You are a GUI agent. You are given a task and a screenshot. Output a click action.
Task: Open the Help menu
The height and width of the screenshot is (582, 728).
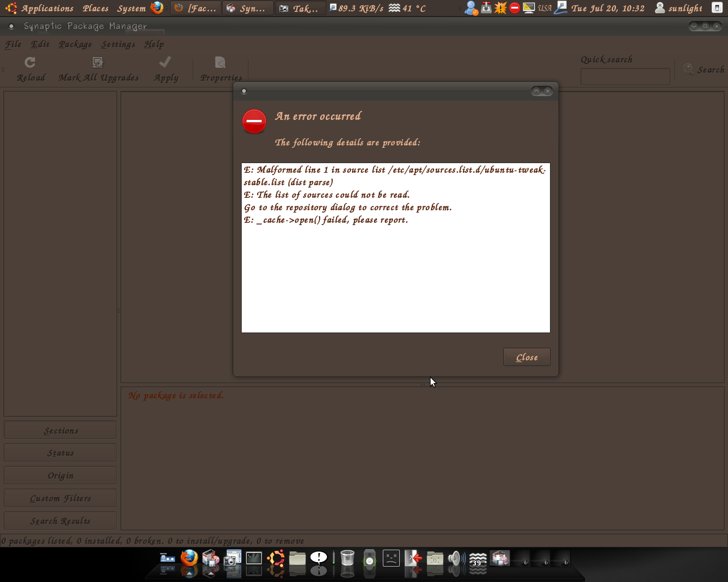coord(154,44)
